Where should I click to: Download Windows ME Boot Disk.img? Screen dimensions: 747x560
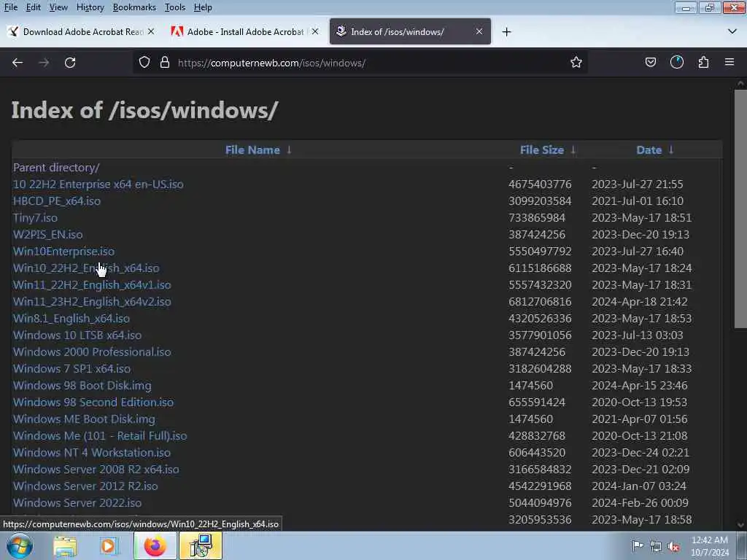point(85,419)
